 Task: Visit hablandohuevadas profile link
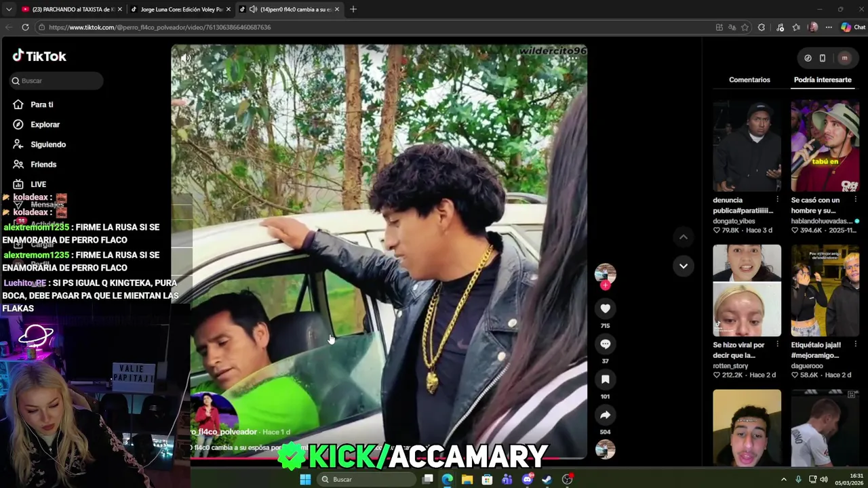[x=821, y=221]
